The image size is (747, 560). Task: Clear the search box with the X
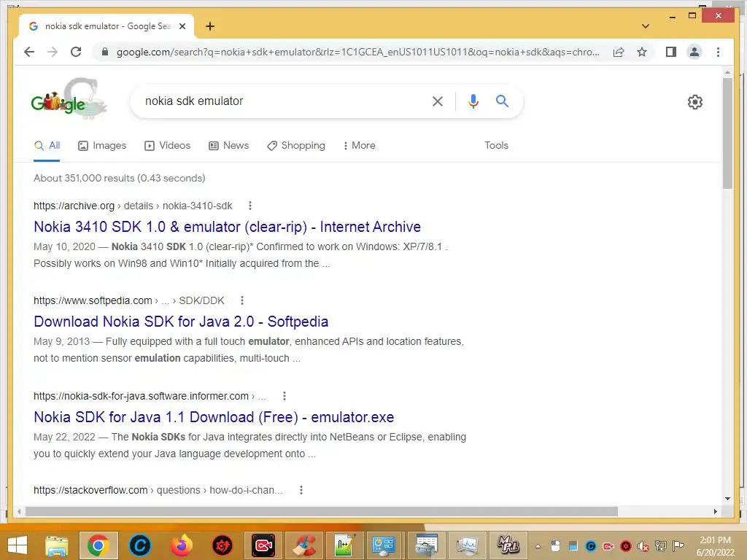tap(438, 101)
